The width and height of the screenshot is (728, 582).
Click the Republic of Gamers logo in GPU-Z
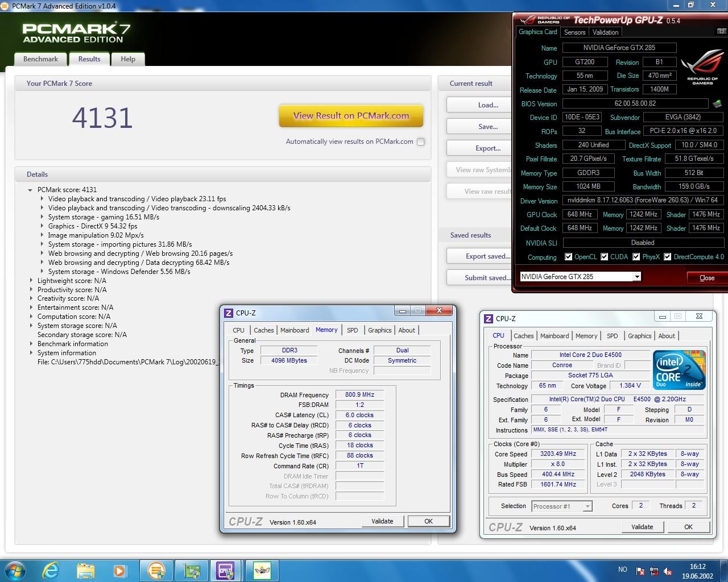click(703, 68)
